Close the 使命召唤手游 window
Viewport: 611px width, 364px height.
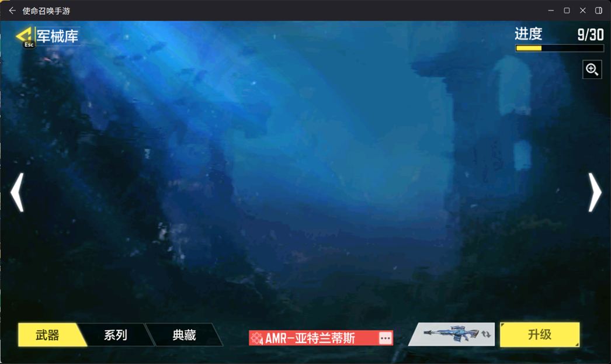582,11
